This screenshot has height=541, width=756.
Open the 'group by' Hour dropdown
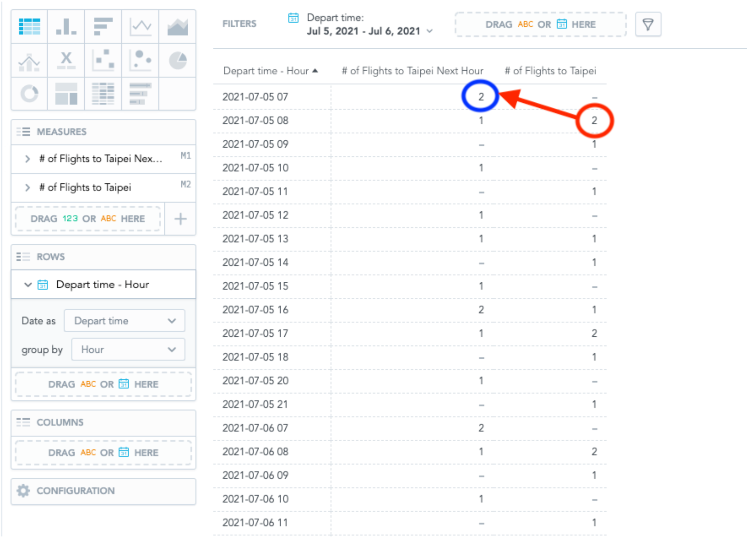(128, 350)
